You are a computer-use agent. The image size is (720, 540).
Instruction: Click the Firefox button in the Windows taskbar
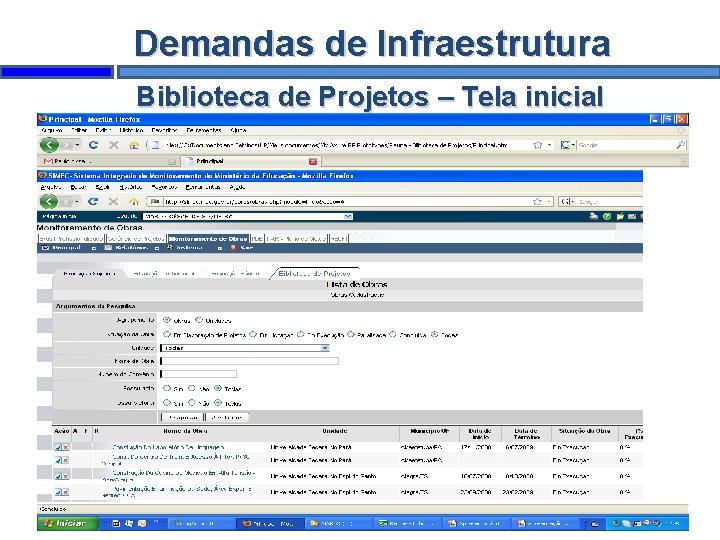click(271, 523)
